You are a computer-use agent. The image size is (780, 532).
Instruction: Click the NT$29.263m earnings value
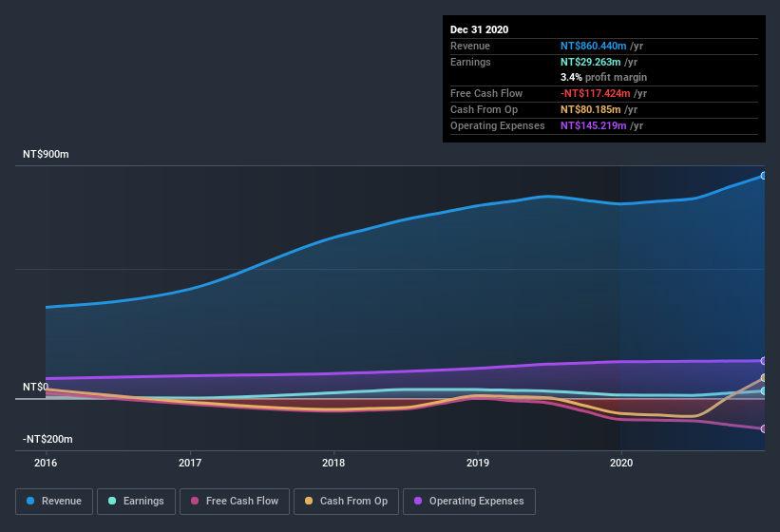[591, 62]
